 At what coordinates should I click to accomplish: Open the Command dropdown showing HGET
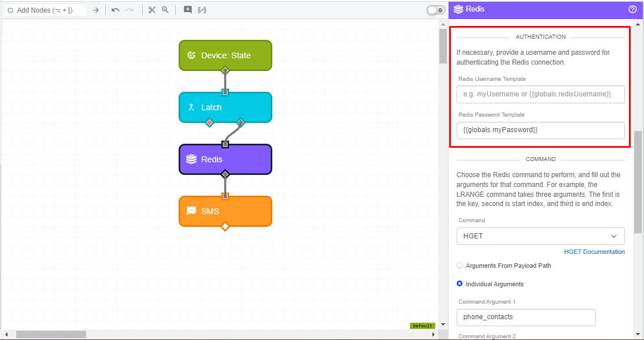click(x=541, y=236)
